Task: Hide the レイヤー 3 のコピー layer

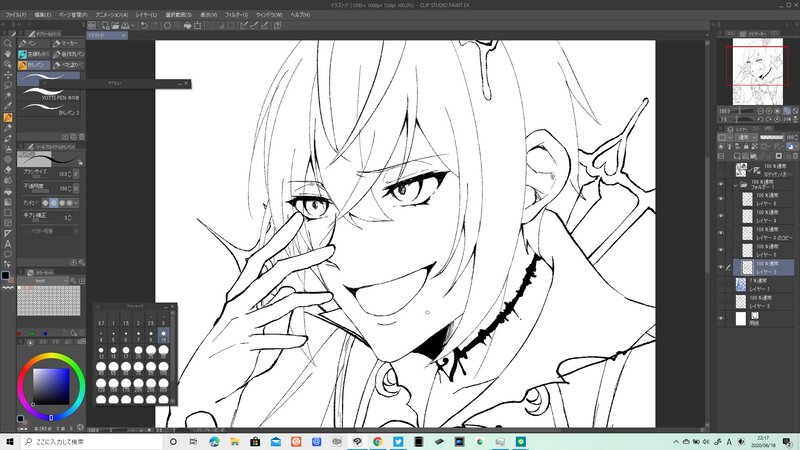Action: (720, 233)
